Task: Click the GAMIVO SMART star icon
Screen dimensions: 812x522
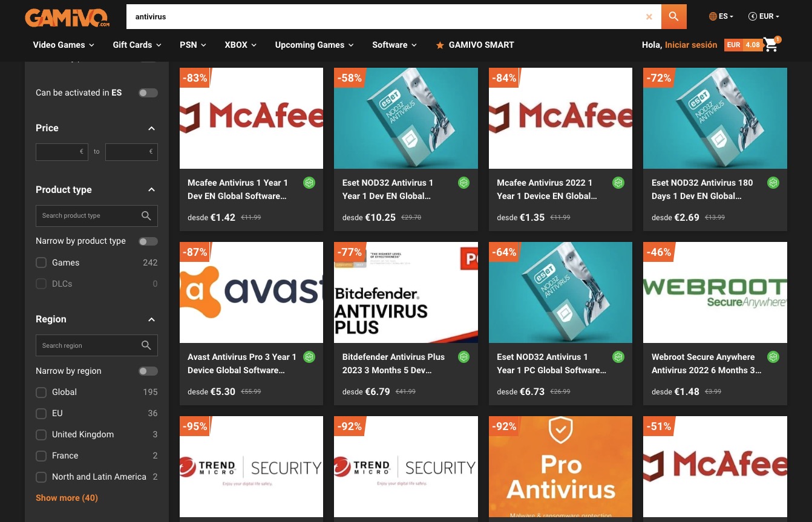Action: pos(440,45)
